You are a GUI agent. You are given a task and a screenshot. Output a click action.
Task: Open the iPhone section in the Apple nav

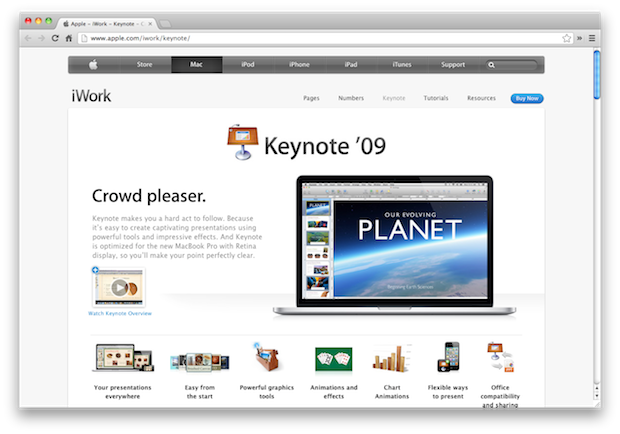pyautogui.click(x=299, y=64)
